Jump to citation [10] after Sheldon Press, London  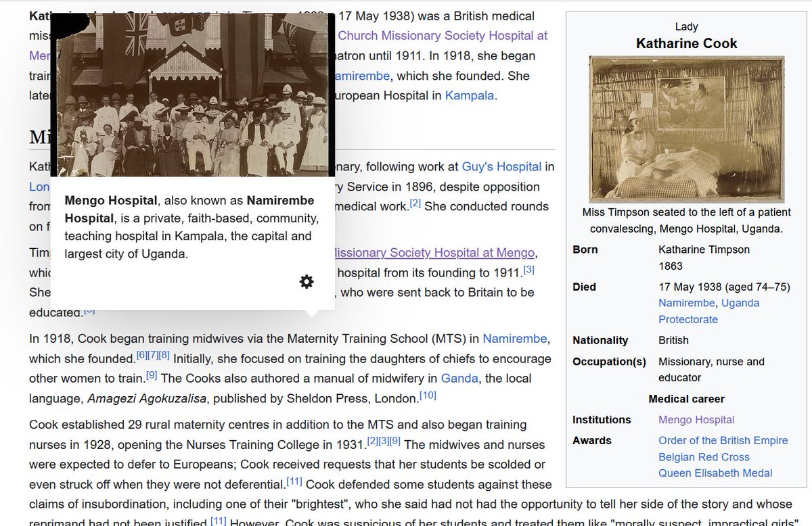428,395
